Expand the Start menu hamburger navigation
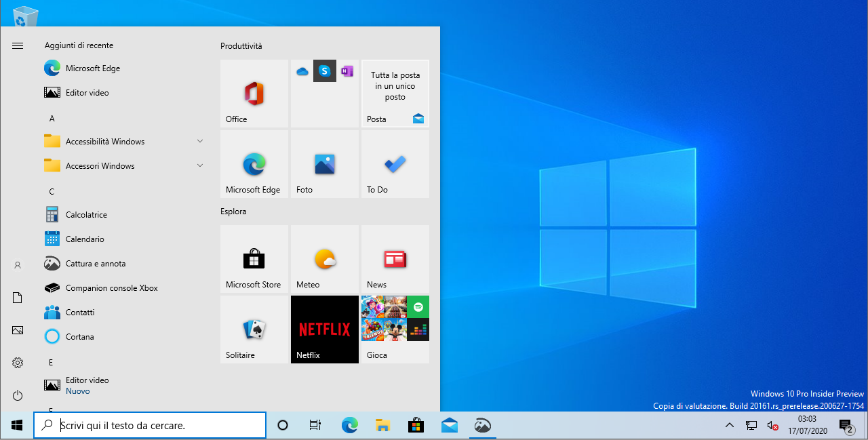This screenshot has height=440, width=868. tap(18, 45)
